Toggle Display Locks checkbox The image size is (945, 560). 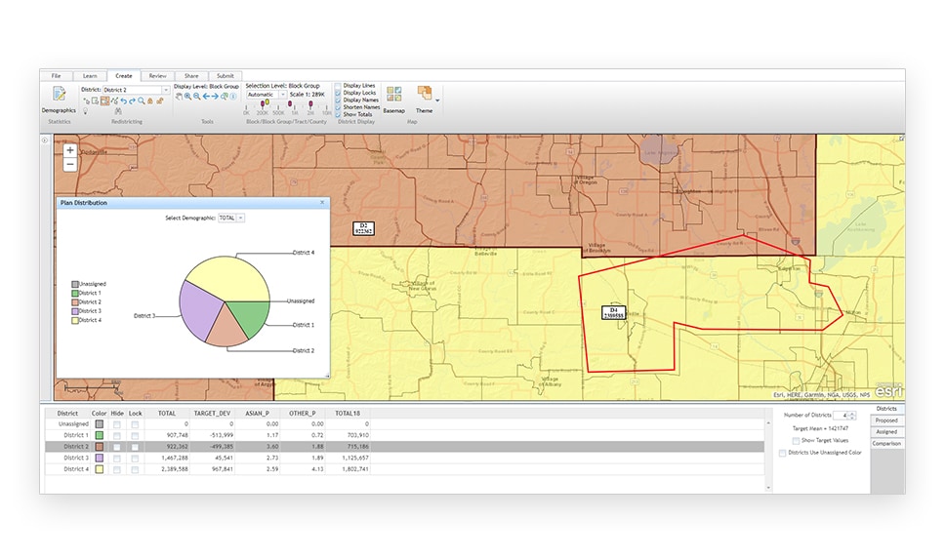[x=338, y=94]
